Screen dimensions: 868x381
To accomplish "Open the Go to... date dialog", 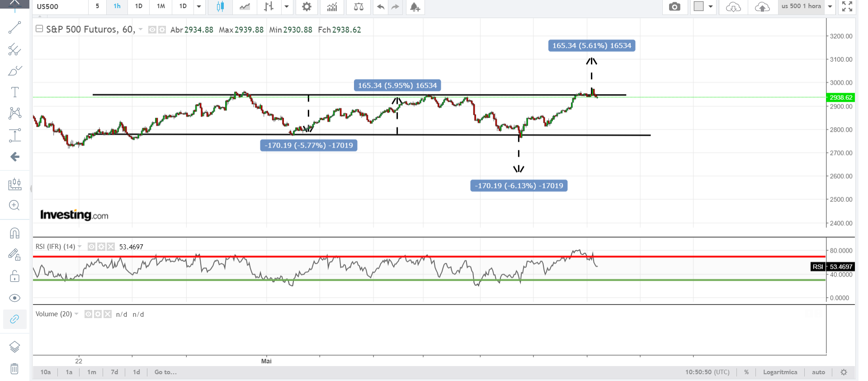I will click(165, 372).
